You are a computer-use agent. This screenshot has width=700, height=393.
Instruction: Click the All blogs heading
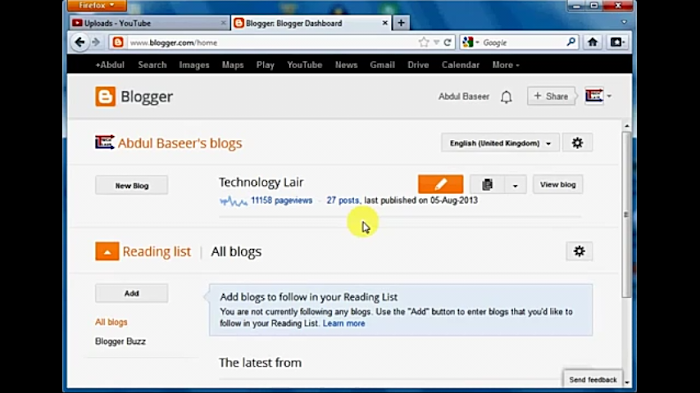[236, 251]
